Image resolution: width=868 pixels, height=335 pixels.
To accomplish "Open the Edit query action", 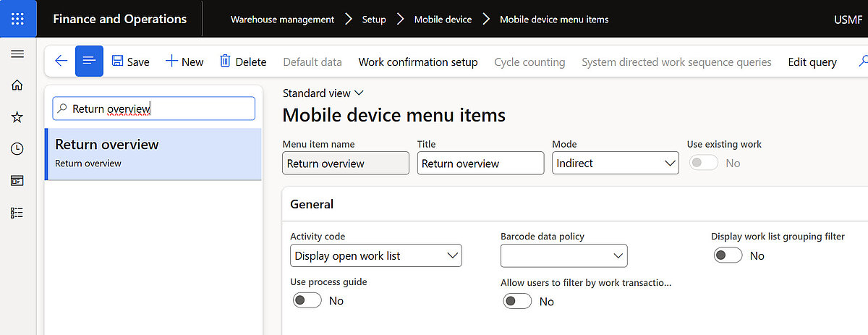I will [x=812, y=62].
